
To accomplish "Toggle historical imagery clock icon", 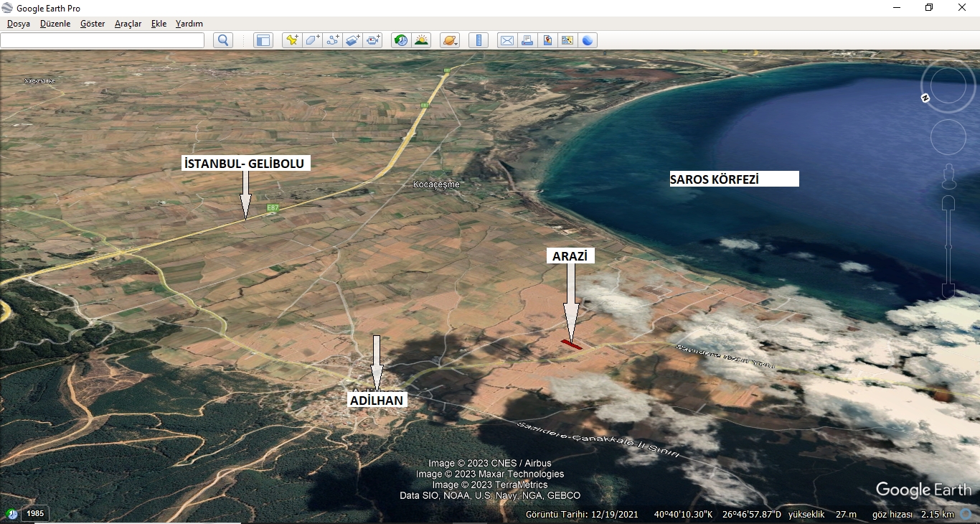I will coord(401,40).
